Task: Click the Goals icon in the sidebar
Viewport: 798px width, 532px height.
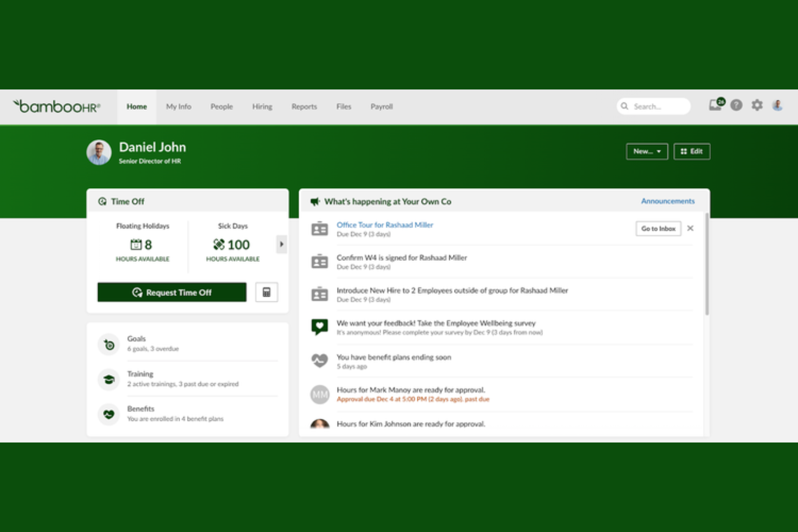Action: [108, 344]
